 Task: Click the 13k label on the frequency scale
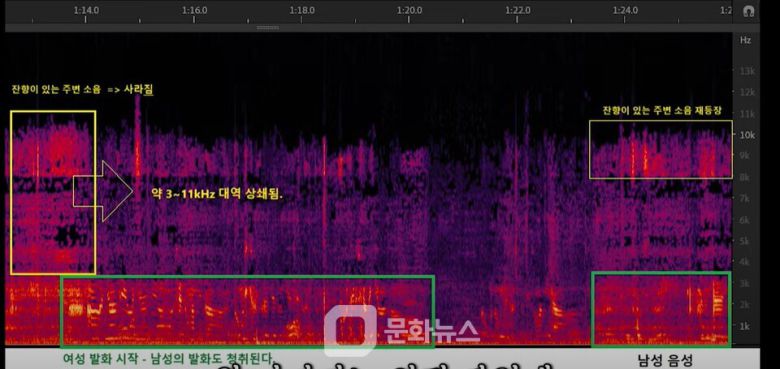tap(748, 72)
